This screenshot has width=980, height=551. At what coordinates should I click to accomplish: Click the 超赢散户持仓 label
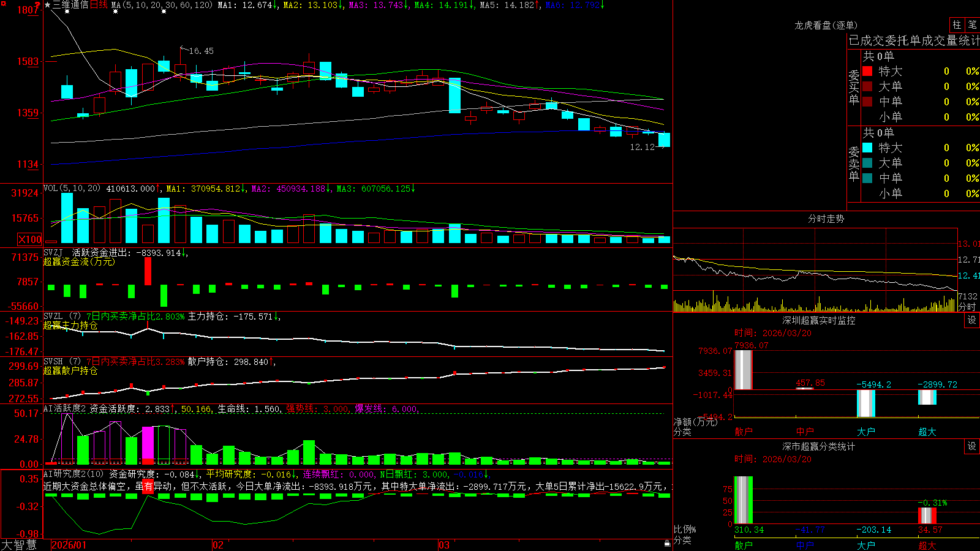point(70,370)
